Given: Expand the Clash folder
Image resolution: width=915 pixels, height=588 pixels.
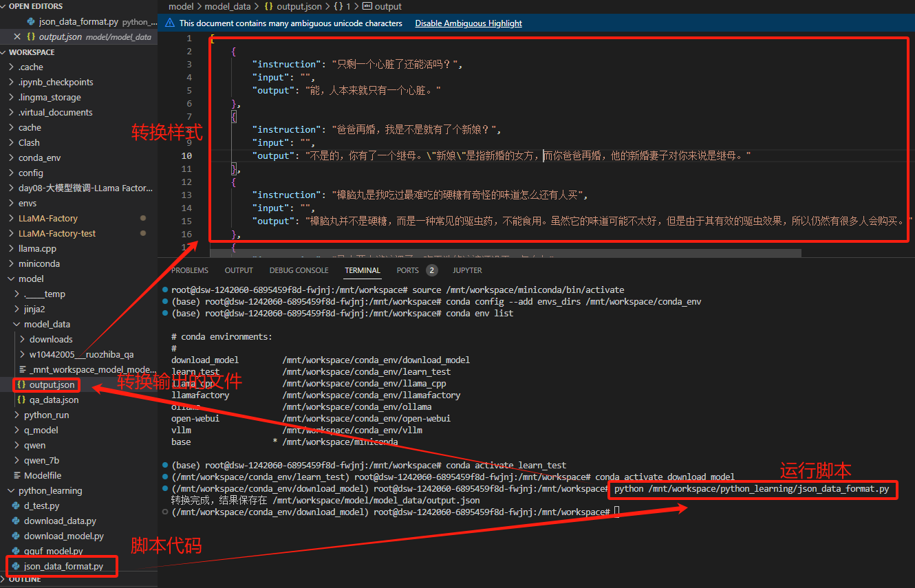Looking at the screenshot, I should point(29,142).
